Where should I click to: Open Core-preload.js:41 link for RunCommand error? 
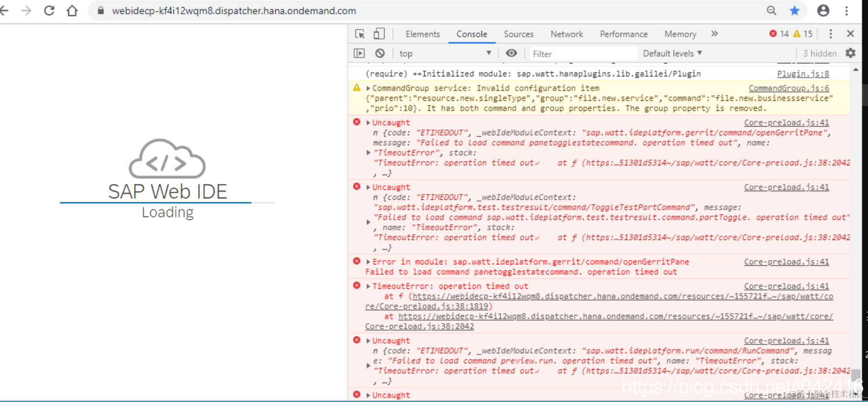(x=786, y=340)
